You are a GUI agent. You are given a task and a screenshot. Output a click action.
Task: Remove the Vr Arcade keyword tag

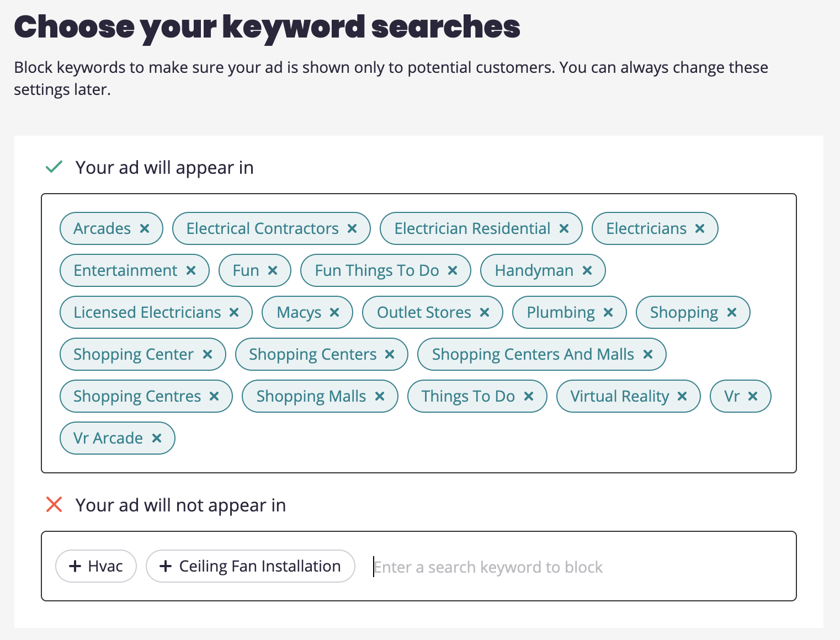[157, 438]
